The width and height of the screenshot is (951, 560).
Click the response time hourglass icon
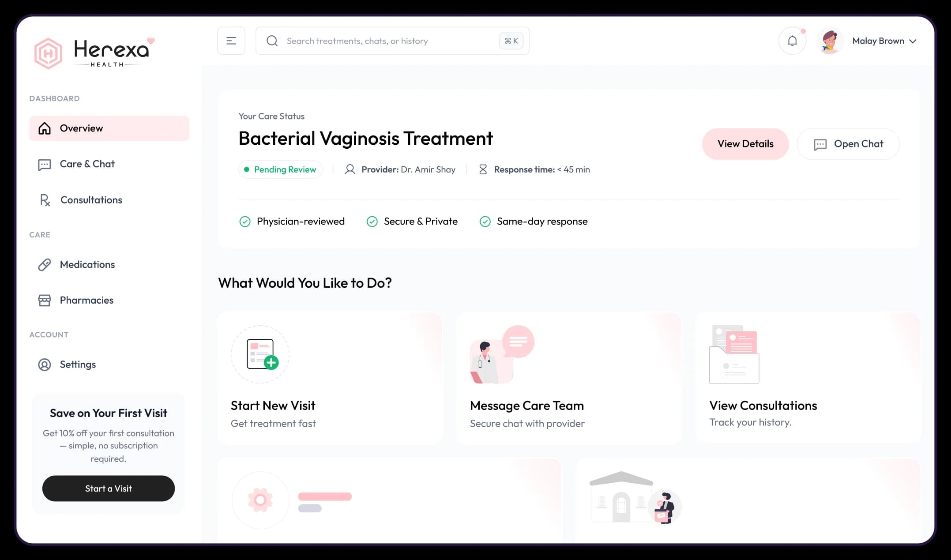pyautogui.click(x=483, y=169)
